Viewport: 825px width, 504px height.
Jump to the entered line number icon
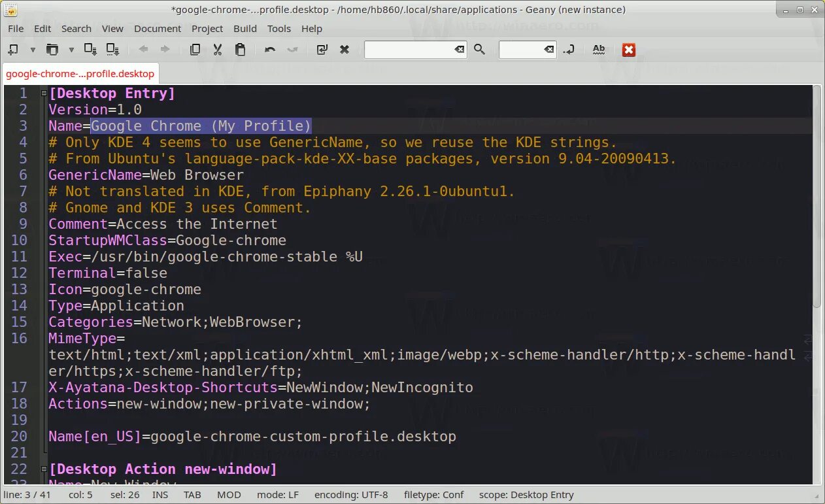[569, 50]
